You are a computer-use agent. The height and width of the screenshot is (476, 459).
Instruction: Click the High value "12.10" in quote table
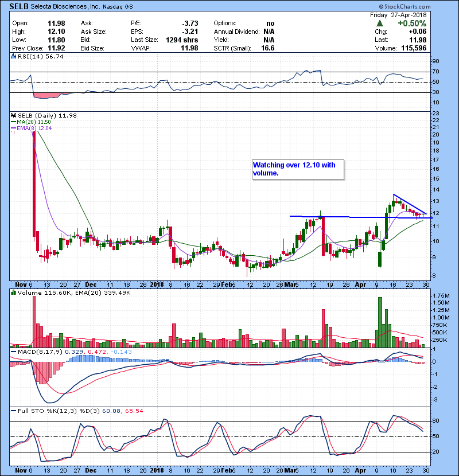[56, 32]
